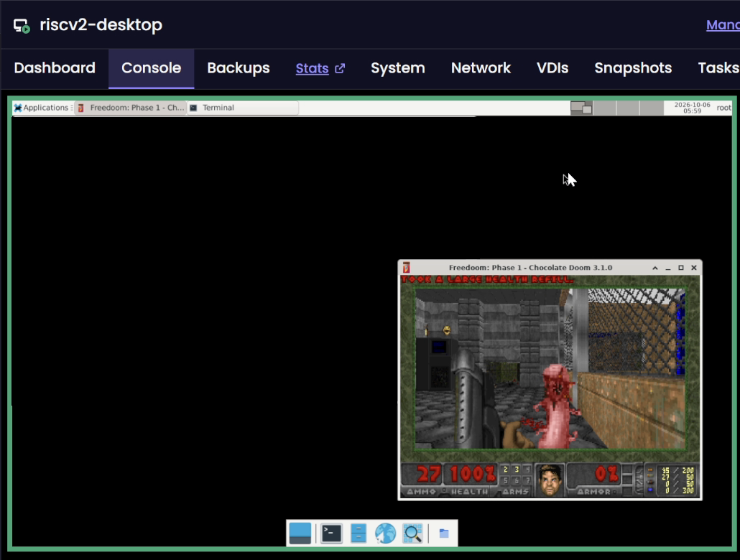
Task: Click the Chocolate Doom window title bar
Action: (530, 268)
